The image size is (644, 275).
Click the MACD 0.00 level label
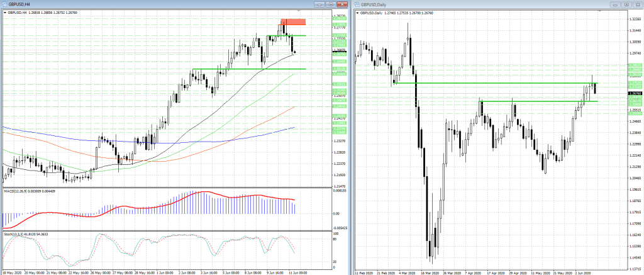[336, 213]
